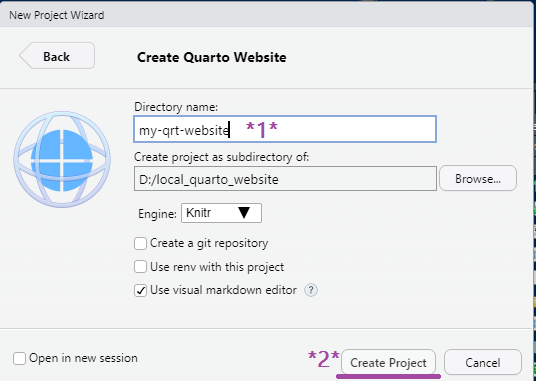Tick Open in new session checkbox
The width and height of the screenshot is (536, 381).
[19, 358]
